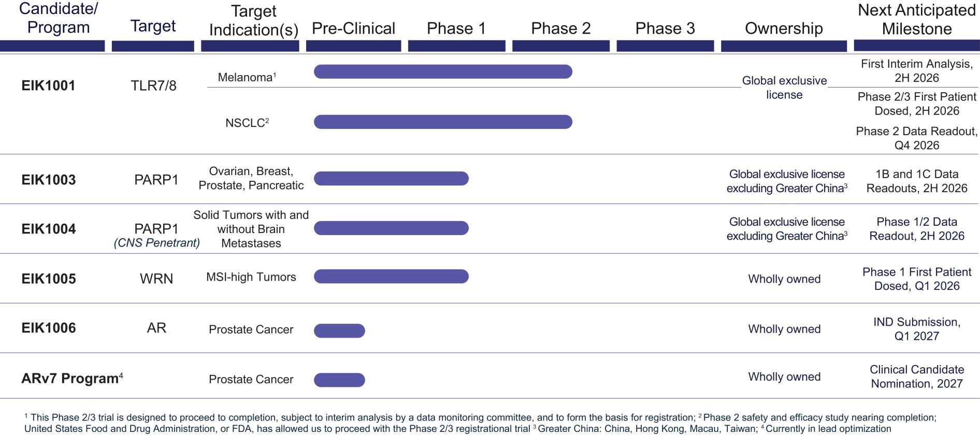Image resolution: width=980 pixels, height=435 pixels.
Task: Click the MSI-high Tumors indication
Action: click(251, 277)
